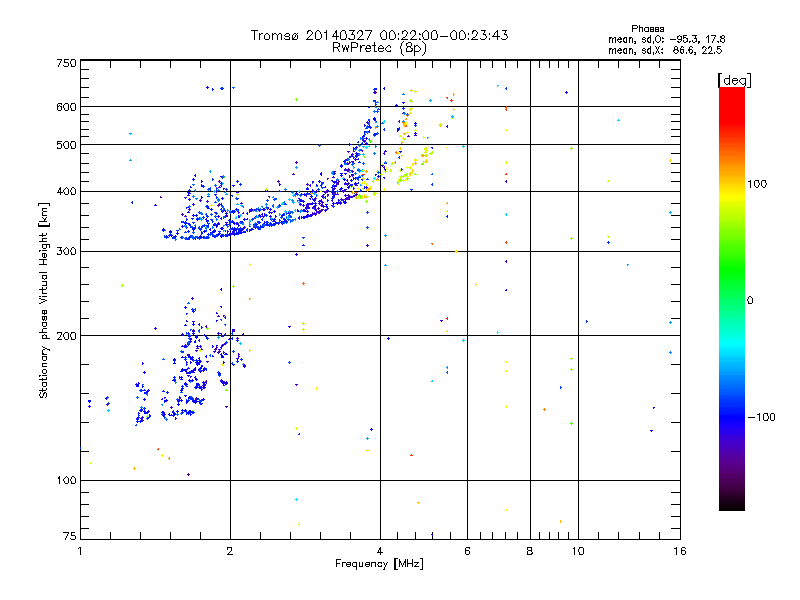Click the x-axis tick label '2'

coord(230,551)
